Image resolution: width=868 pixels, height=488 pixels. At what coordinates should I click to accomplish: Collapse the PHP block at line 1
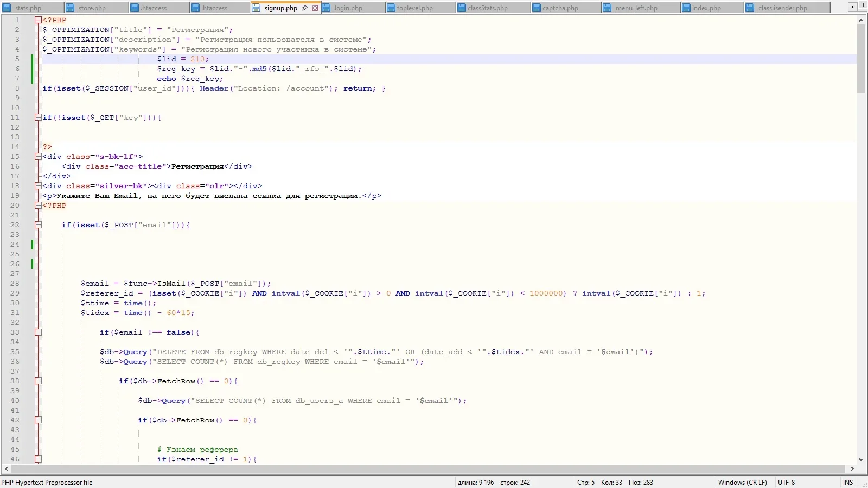38,20
